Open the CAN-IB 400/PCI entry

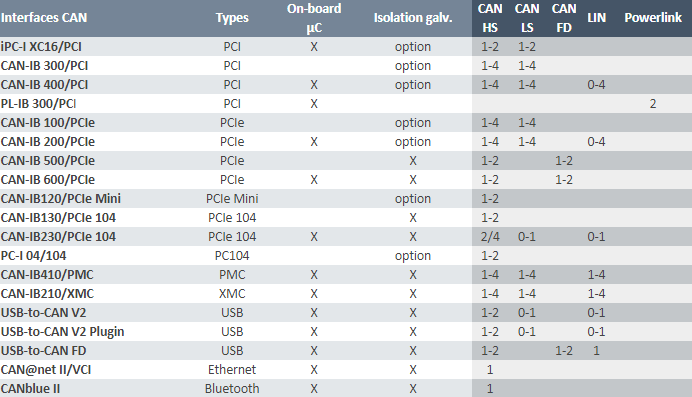tap(44, 85)
